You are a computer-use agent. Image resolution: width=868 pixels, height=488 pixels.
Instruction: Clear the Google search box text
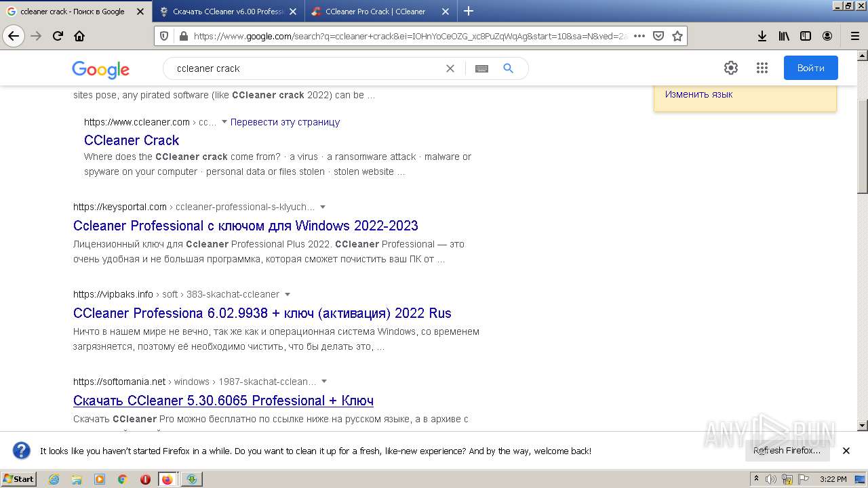click(450, 68)
